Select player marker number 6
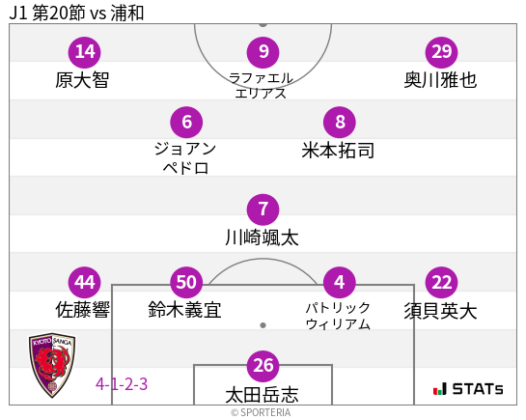Screen dimensions: 526x420 pos(186,122)
